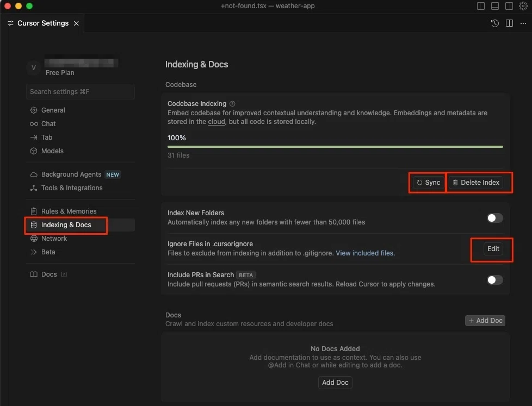Enable Include PRs in Search toggle

(x=494, y=280)
